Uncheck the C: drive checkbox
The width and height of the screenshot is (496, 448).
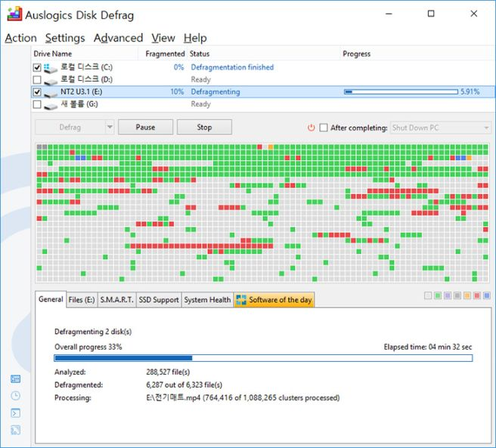[x=37, y=67]
